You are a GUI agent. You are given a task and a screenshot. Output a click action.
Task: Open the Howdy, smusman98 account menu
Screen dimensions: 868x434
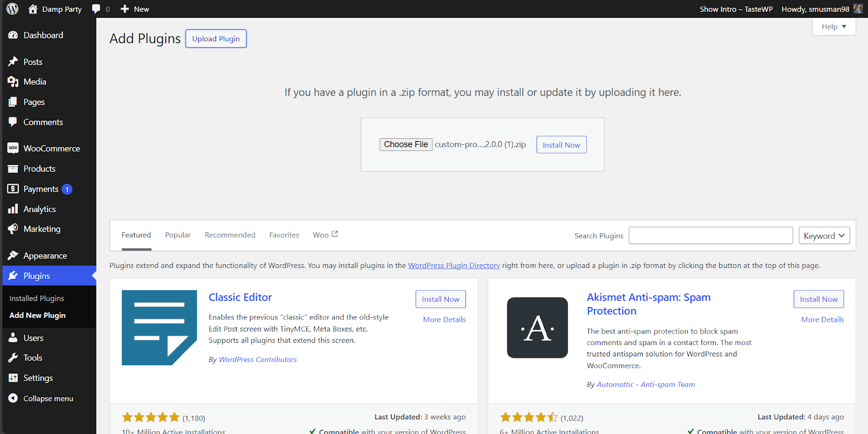822,9
